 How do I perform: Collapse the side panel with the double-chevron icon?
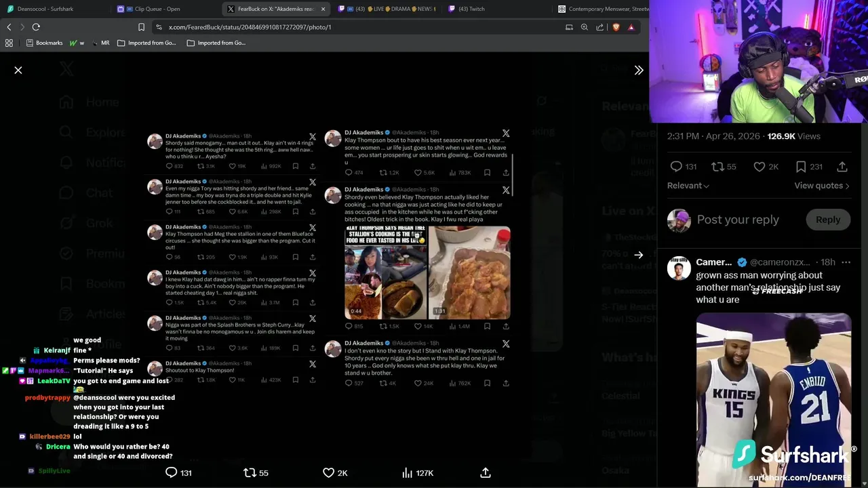[639, 70]
